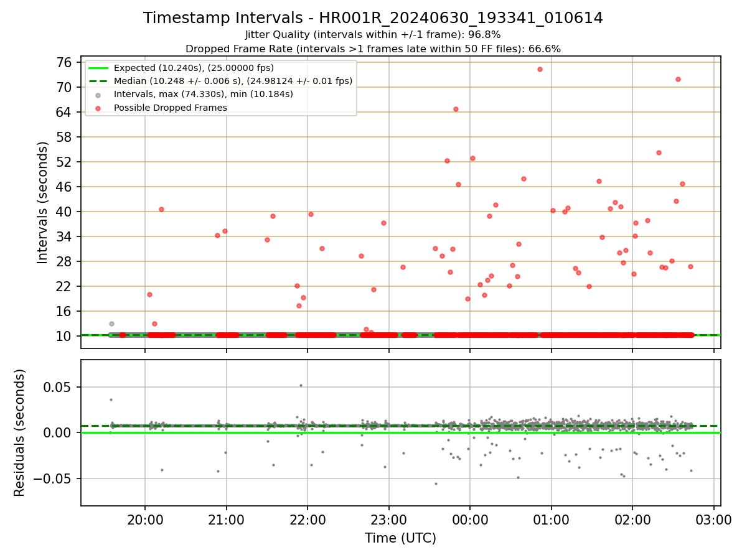Select the residuals tick label "0.00"
Viewport: 747px width, 560px height.
pyautogui.click(x=59, y=432)
